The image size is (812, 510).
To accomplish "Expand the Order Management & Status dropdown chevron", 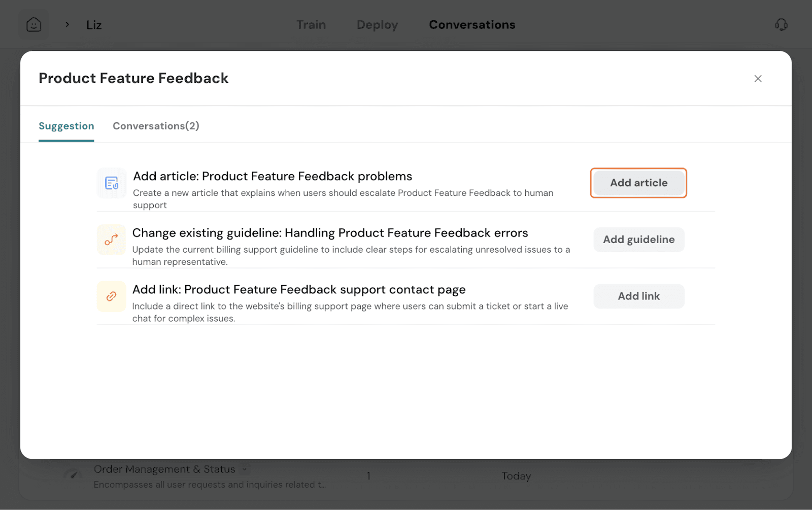I will 245,469.
